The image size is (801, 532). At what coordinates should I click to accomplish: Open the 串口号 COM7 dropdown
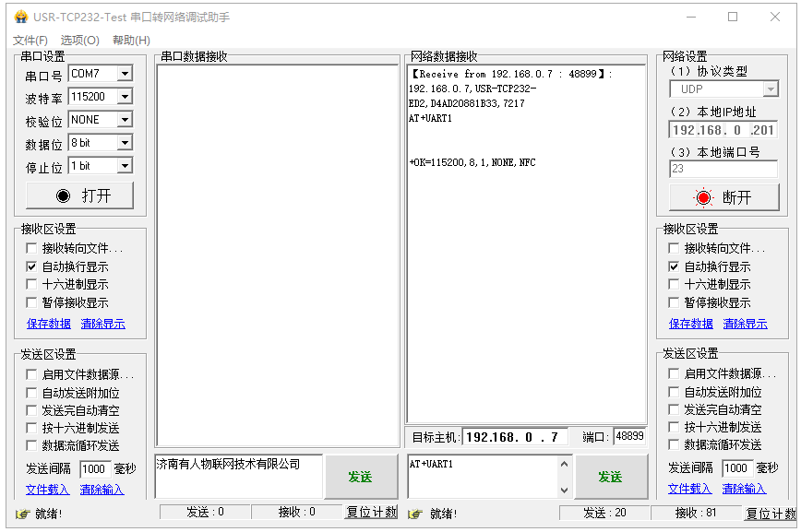124,74
